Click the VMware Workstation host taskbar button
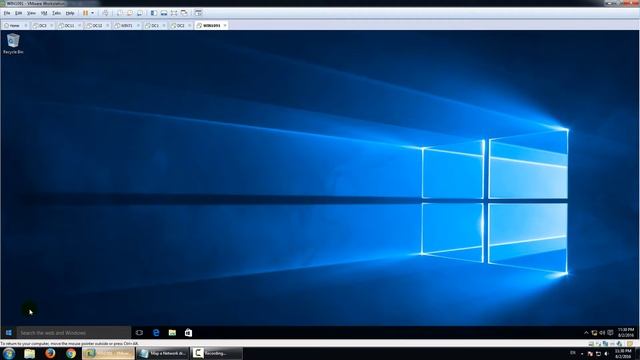The image size is (640, 360). click(x=108, y=353)
